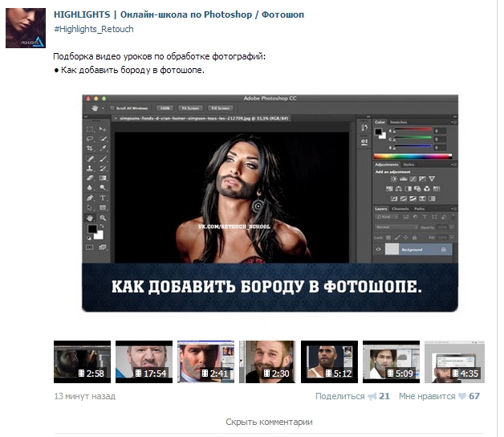Screen dimensions: 504x437
Task: Switch to the Channels tab
Action: point(400,209)
